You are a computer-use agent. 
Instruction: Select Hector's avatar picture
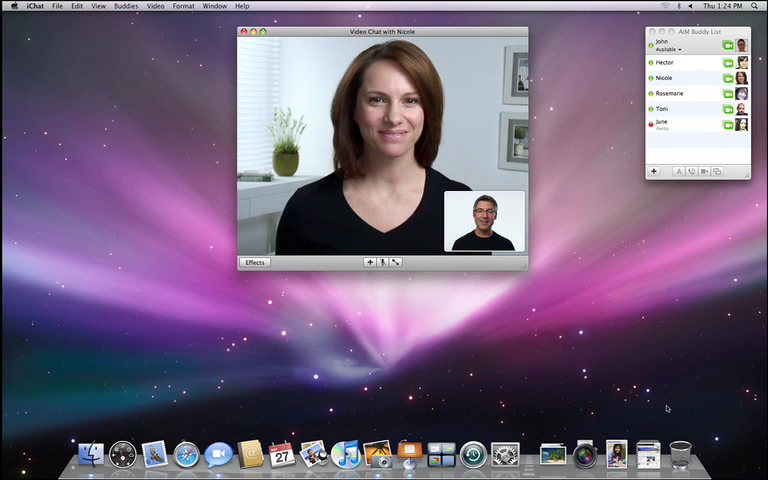tap(742, 63)
